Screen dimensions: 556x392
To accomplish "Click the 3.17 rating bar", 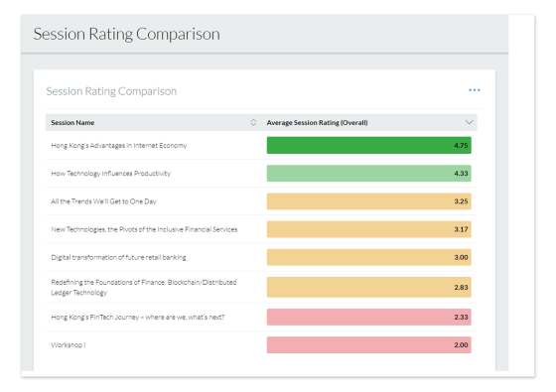I will click(x=368, y=229).
